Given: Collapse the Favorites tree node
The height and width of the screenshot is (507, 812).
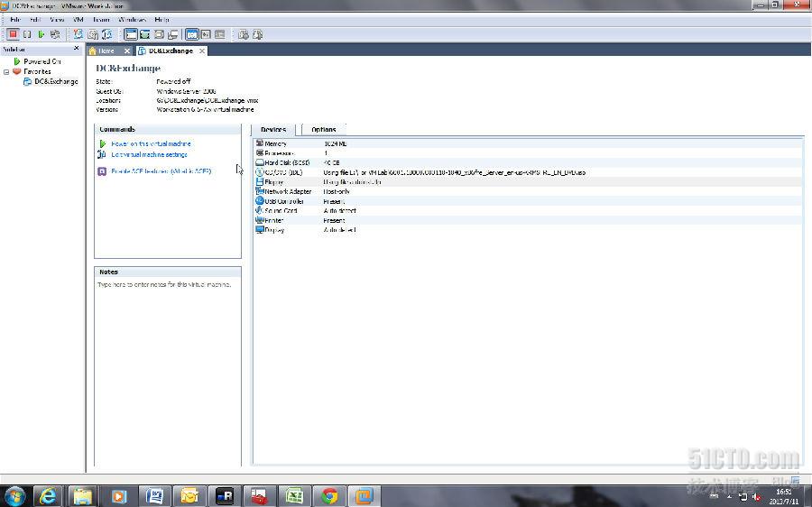Looking at the screenshot, I should [6, 72].
